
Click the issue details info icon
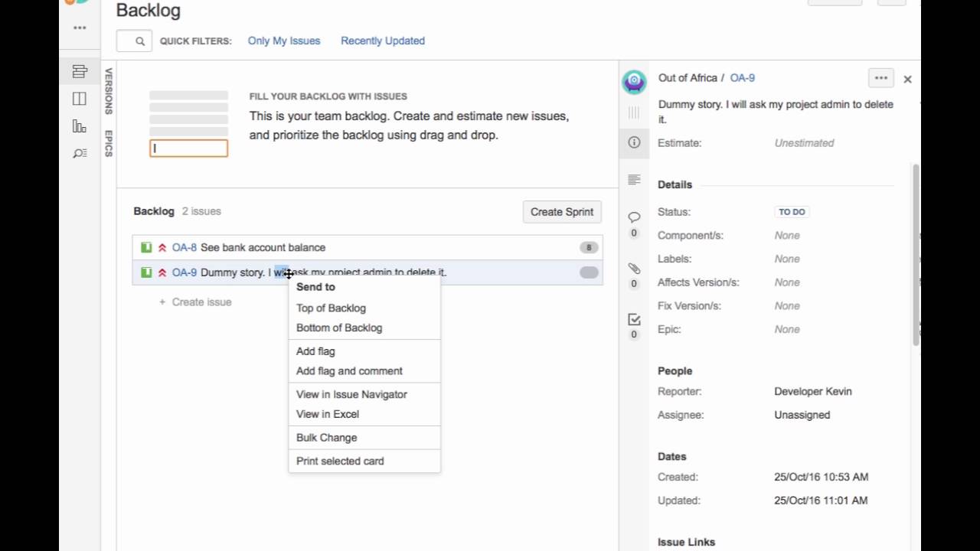click(634, 142)
